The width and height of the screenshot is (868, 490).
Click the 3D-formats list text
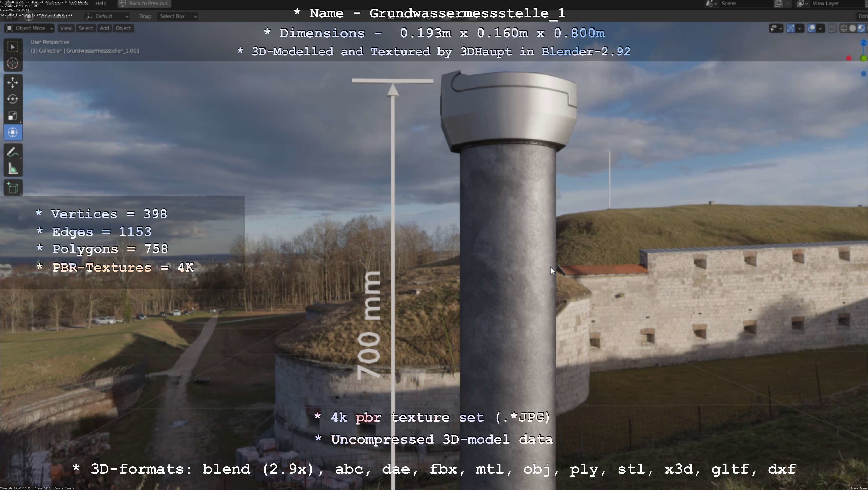[434, 469]
